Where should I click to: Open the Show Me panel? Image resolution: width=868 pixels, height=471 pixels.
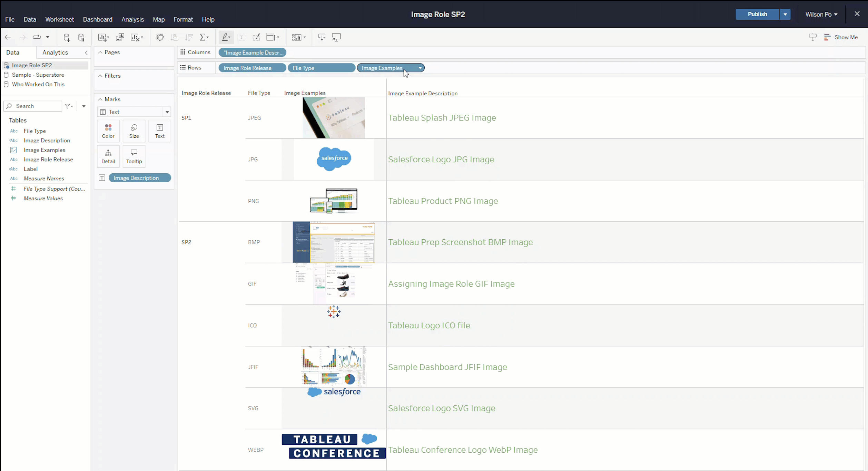841,37
